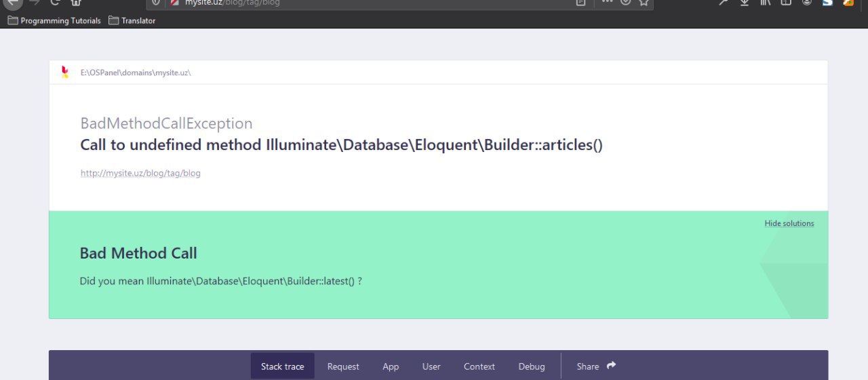Open page actions three-dot menu

tap(607, 2)
